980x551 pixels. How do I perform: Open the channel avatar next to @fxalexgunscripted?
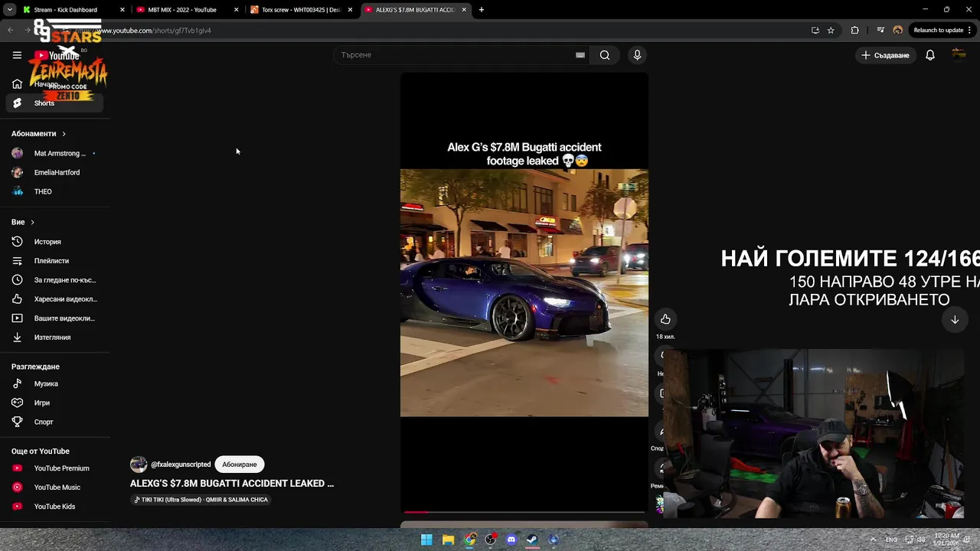[x=139, y=465]
